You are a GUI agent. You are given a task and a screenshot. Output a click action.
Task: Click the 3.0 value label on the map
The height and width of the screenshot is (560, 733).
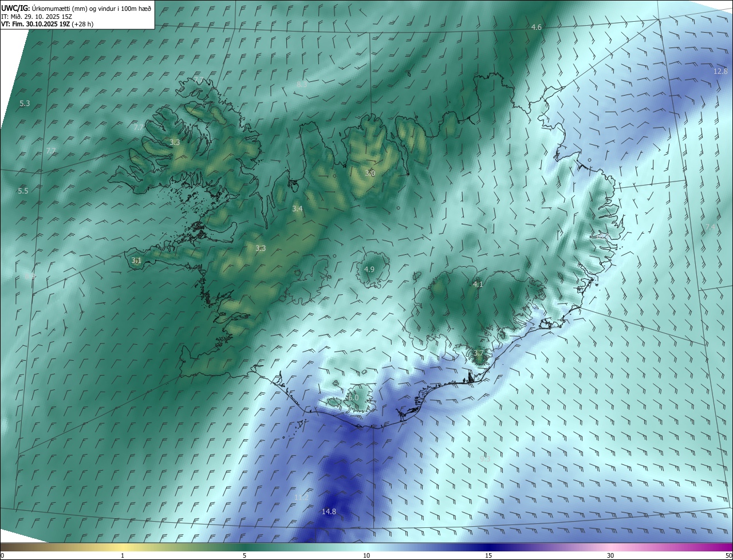click(370, 173)
